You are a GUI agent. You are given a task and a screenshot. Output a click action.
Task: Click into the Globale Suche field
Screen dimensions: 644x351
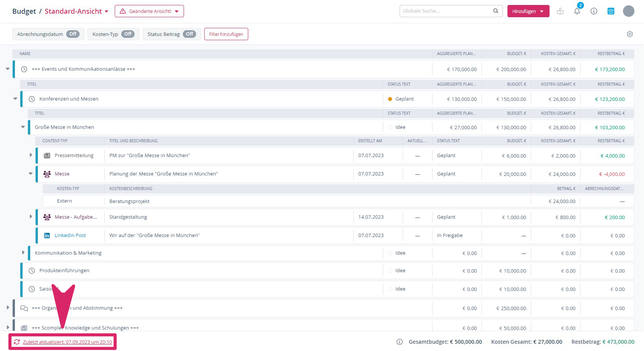click(446, 11)
